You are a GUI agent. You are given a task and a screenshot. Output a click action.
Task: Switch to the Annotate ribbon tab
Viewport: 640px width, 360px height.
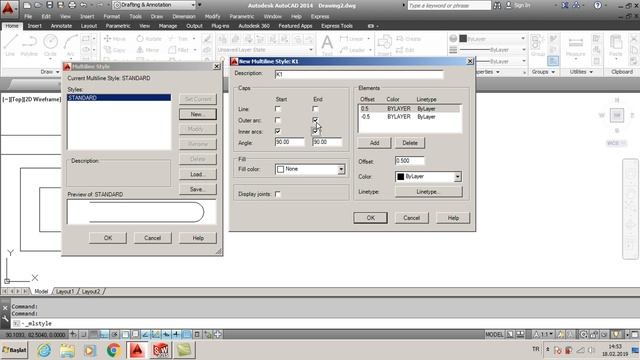pyautogui.click(x=61, y=26)
